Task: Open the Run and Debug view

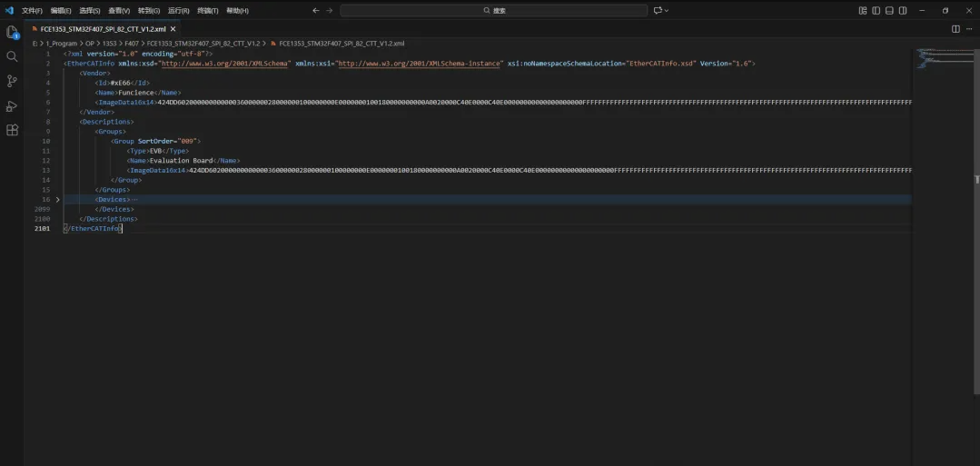Action: (12, 105)
